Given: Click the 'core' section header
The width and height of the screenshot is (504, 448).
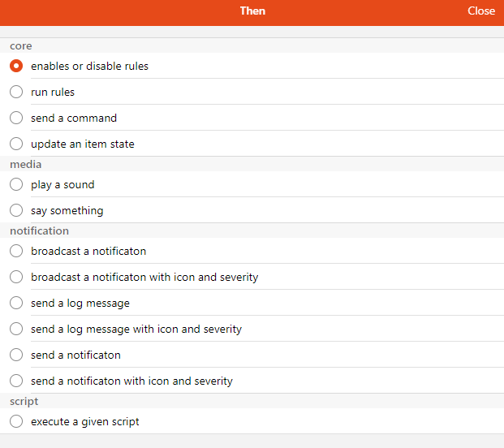Looking at the screenshot, I should pyautogui.click(x=21, y=46).
